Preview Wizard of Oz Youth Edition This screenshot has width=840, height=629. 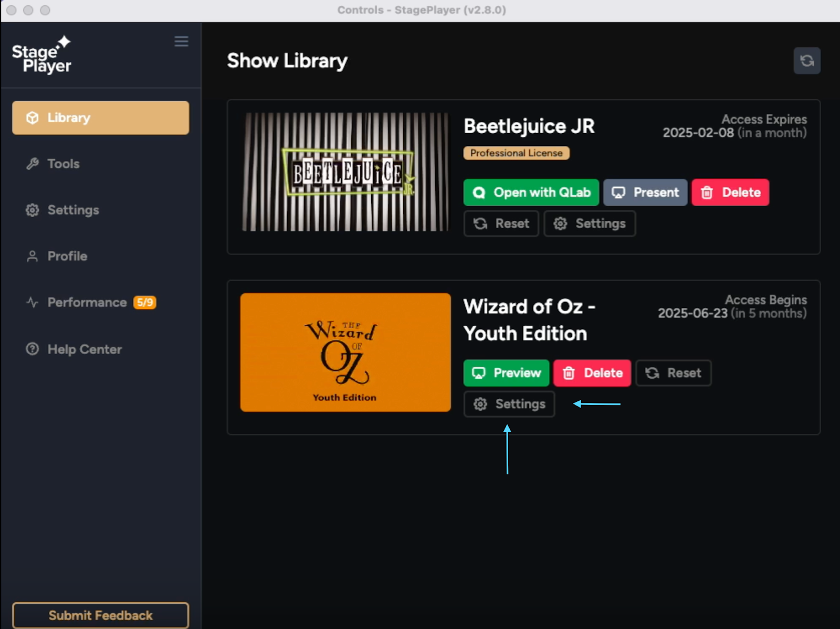pos(506,373)
